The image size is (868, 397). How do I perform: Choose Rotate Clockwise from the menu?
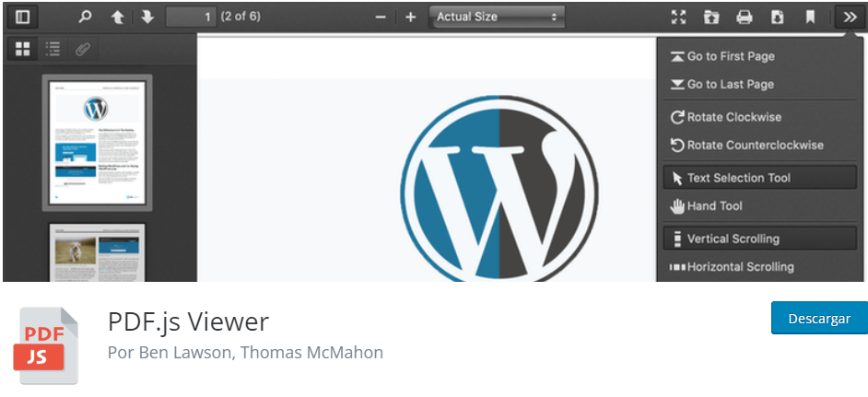[733, 117]
